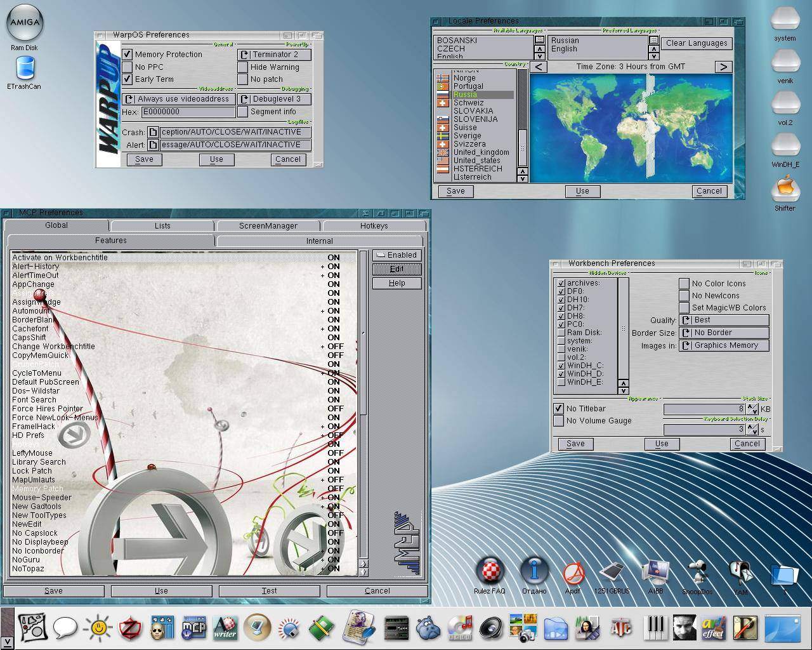Launch the art effect dock icon

click(713, 628)
